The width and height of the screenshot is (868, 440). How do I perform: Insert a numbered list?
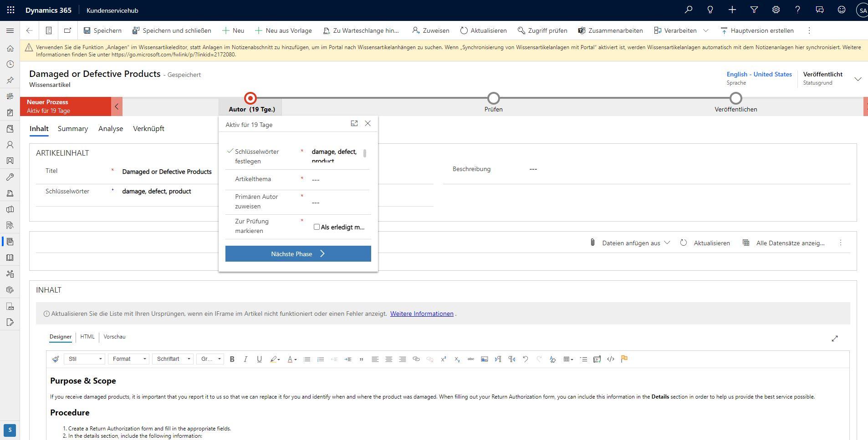[x=321, y=359]
